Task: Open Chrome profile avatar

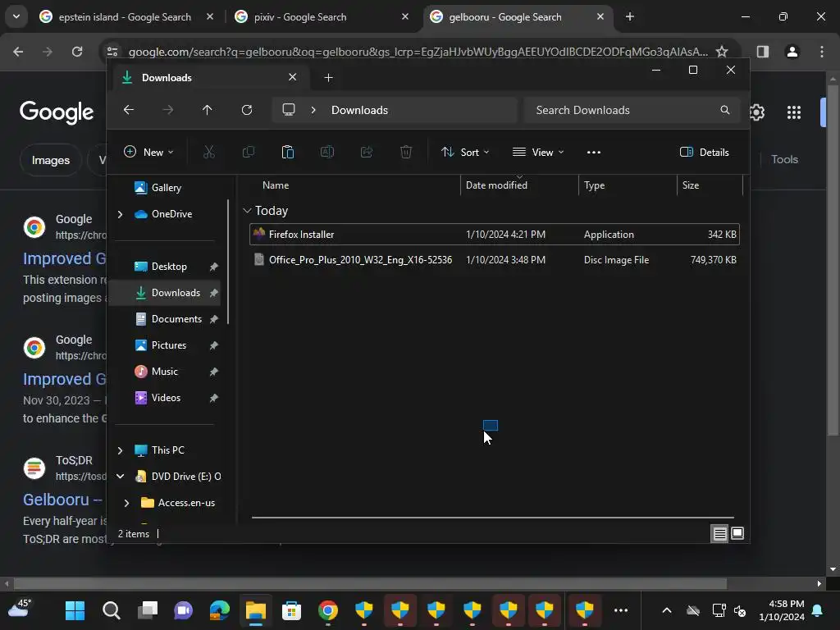Action: point(792,52)
